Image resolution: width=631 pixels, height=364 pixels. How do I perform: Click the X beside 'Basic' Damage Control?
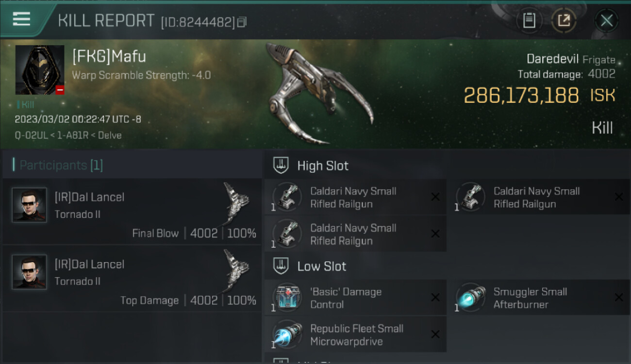coord(435,298)
